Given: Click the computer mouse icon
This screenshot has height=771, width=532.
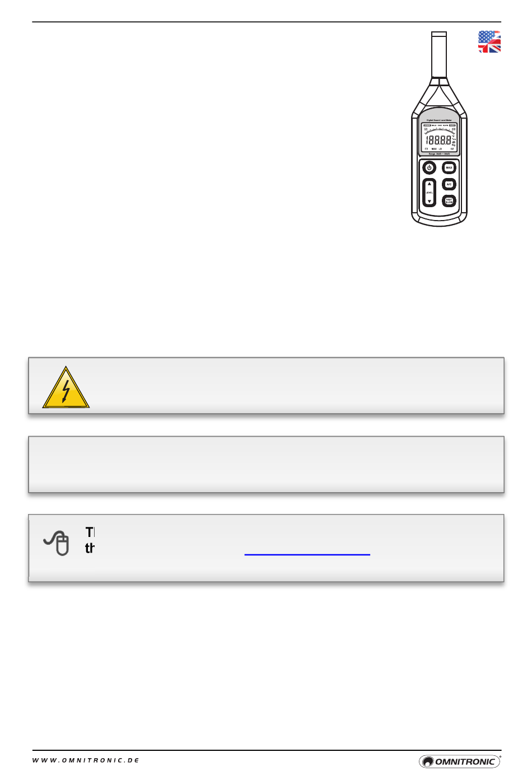Looking at the screenshot, I should pos(57,543).
